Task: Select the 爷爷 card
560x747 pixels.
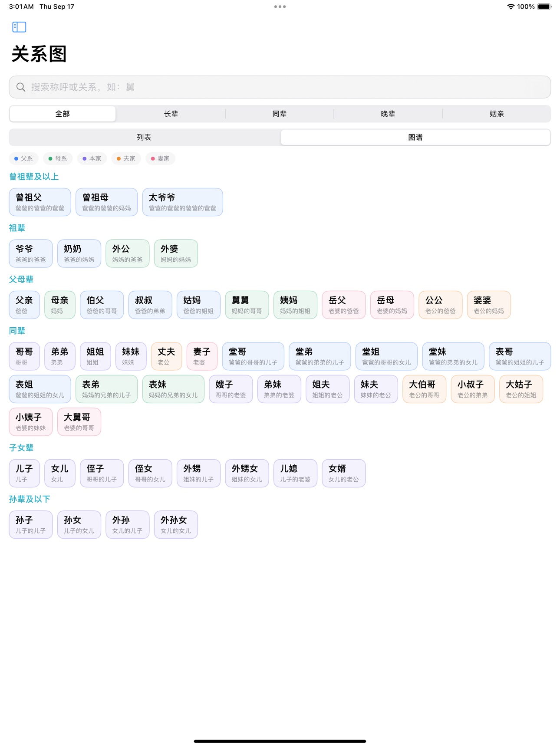Action: point(31,253)
